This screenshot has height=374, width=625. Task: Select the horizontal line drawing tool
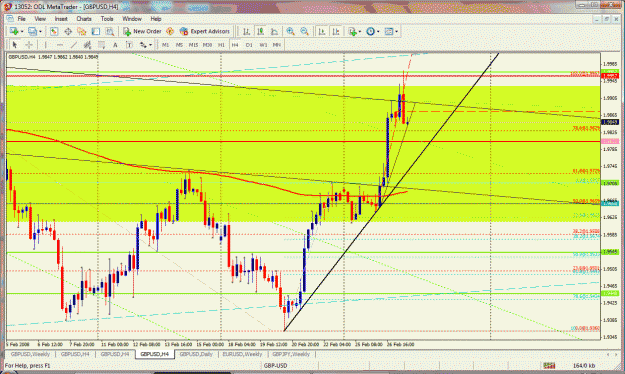(60, 45)
